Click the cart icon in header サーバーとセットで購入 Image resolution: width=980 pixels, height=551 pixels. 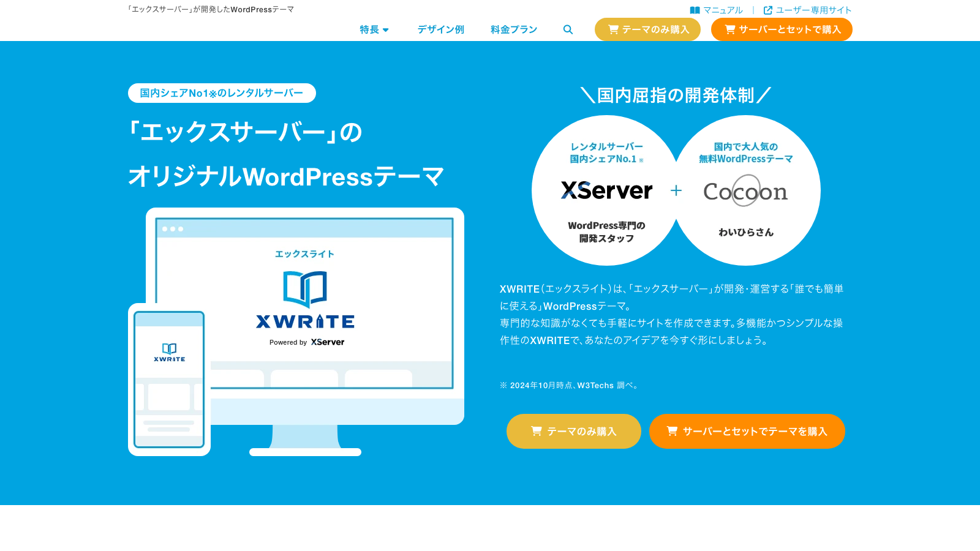[x=730, y=29]
